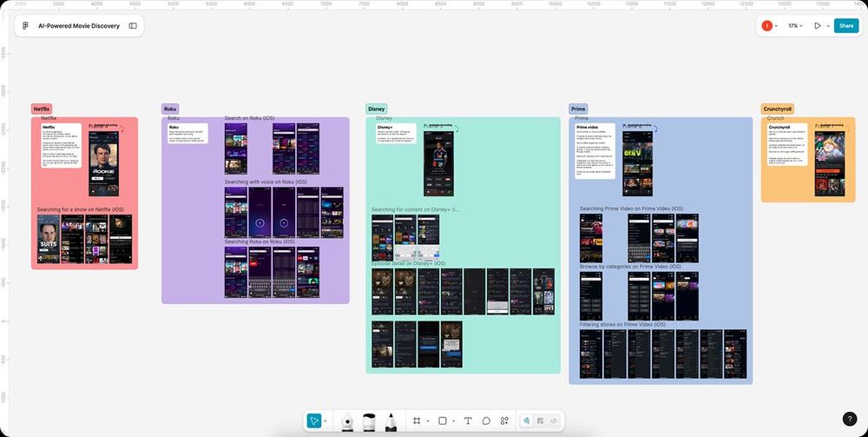Click 'Searching for a show on Netflix (iOS)' title
This screenshot has height=437, width=868.
pos(80,210)
